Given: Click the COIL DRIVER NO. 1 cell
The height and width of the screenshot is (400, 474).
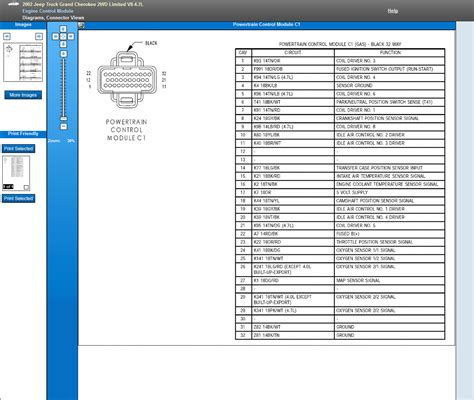Looking at the screenshot, I should pyautogui.click(x=390, y=110).
